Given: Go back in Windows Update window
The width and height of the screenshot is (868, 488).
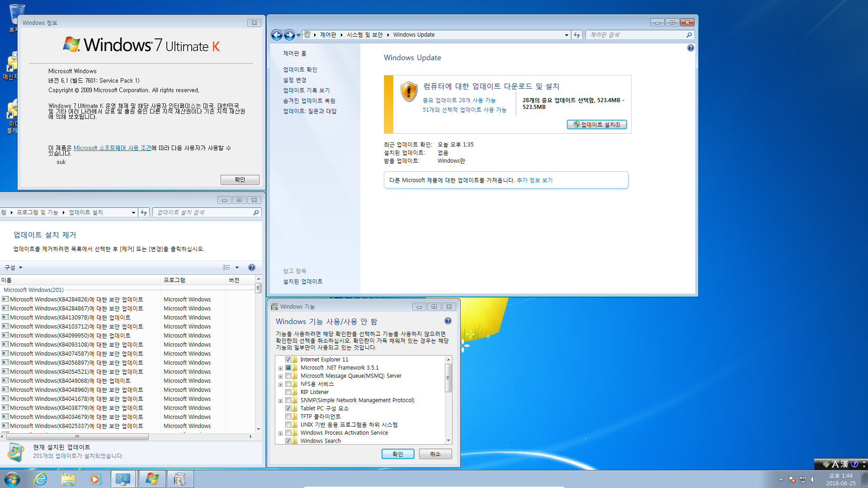Looking at the screenshot, I should 277,35.
